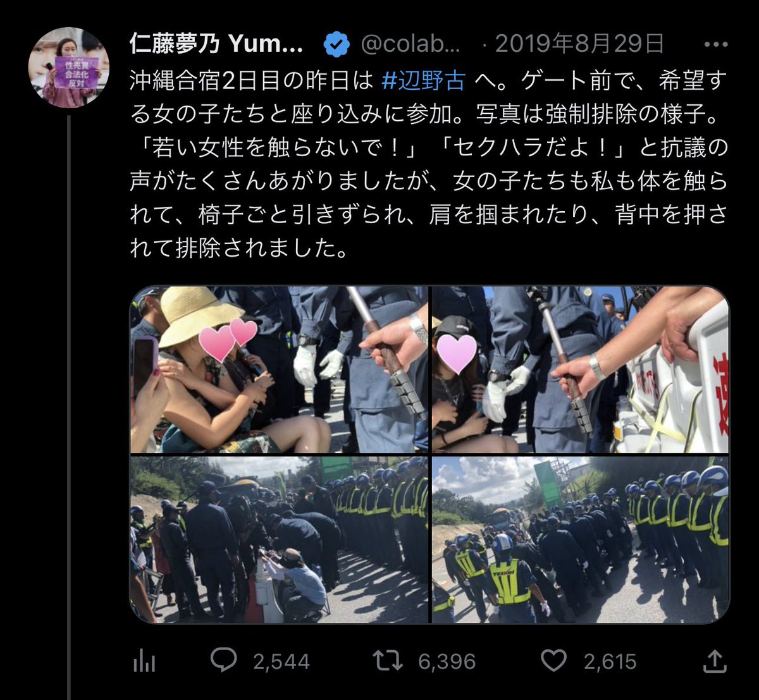Open the 仁藤夢乃 display name

click(216, 44)
